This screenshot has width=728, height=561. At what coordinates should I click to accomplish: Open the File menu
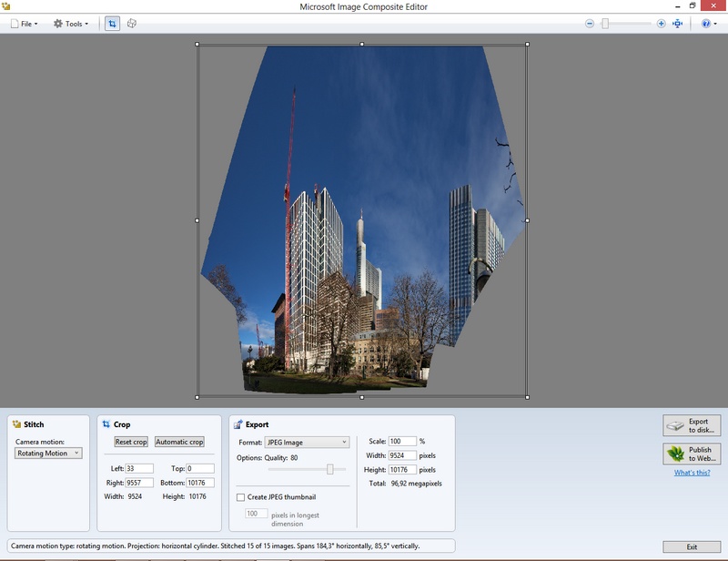click(x=24, y=24)
